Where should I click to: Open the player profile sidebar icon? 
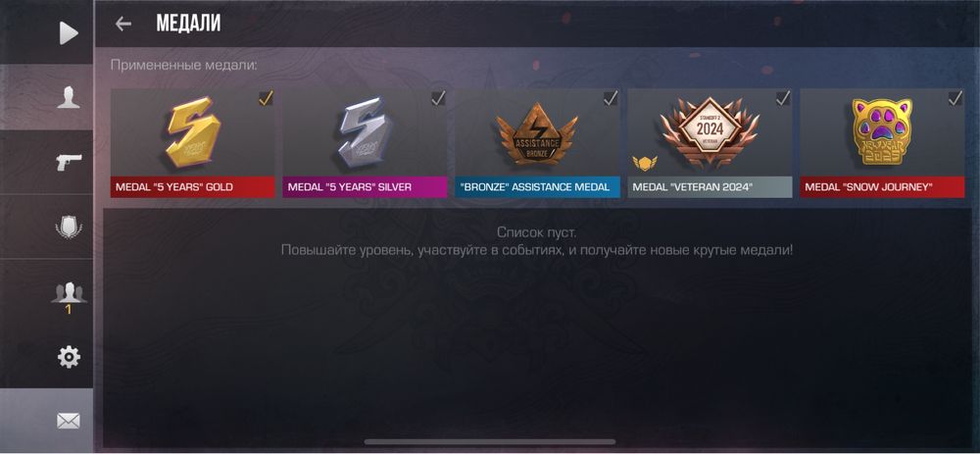coord(69,97)
